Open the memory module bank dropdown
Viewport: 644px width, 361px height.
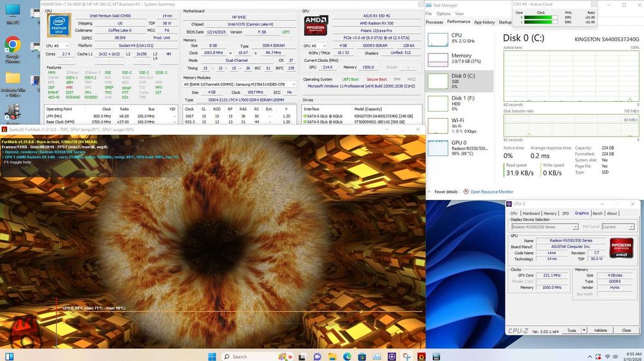240,84
